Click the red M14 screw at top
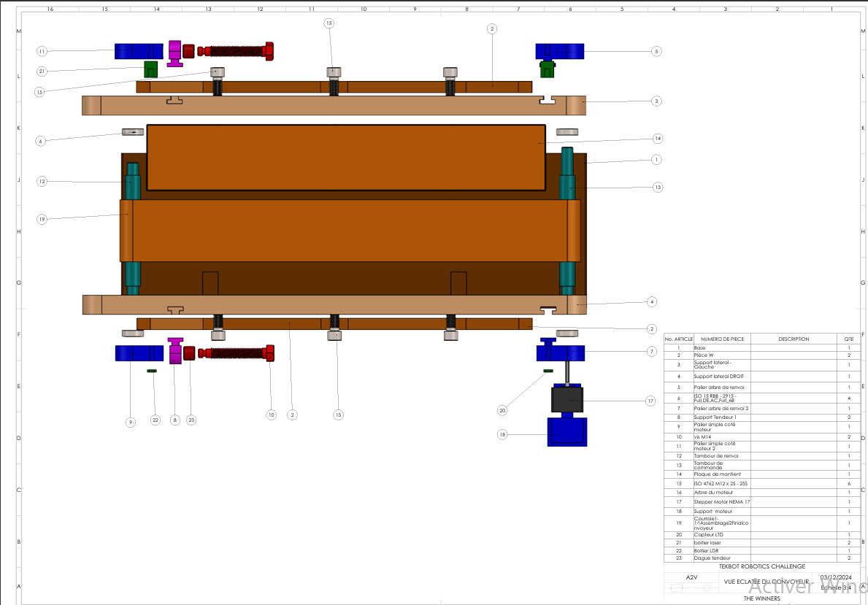The width and height of the screenshot is (868, 605). point(237,51)
